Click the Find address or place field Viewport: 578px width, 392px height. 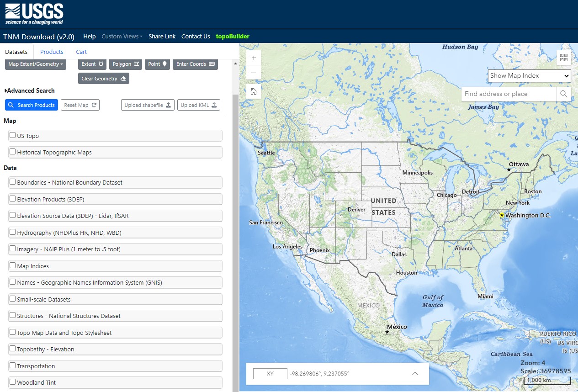509,94
